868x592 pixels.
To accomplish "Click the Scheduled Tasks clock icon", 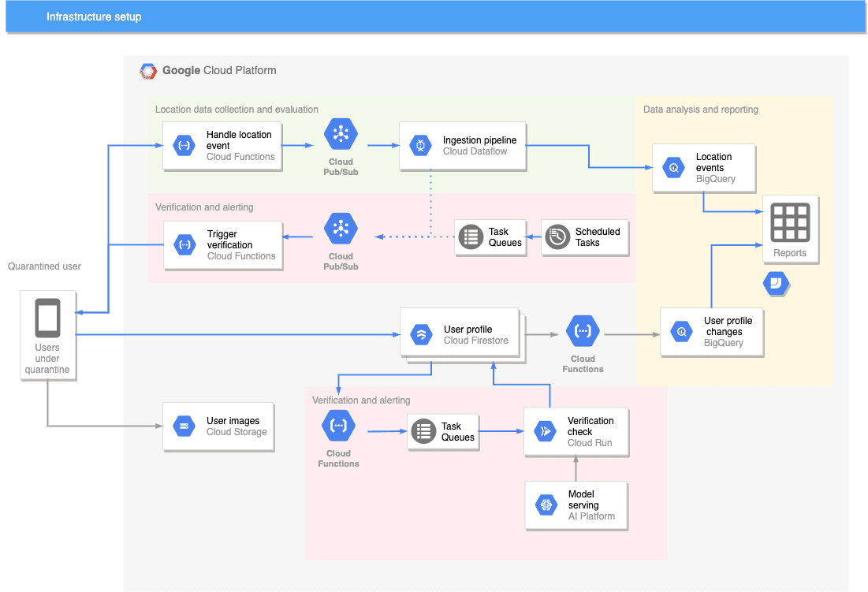I will click(557, 236).
